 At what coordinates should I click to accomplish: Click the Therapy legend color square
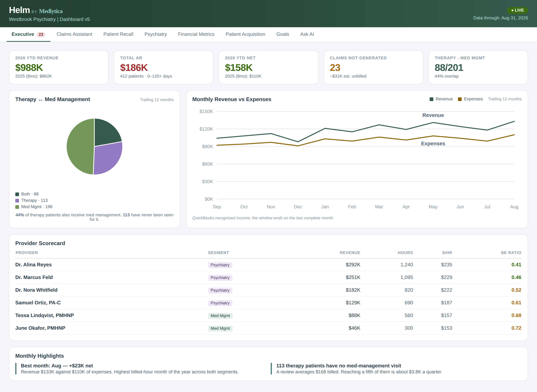(17, 200)
